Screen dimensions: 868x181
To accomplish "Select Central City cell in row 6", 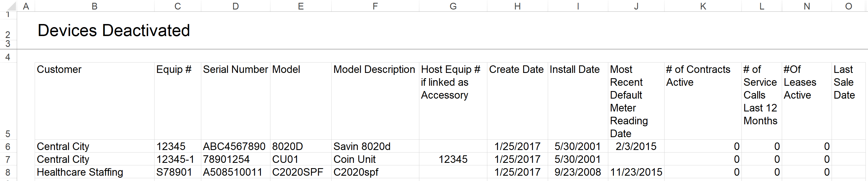I will click(x=94, y=146).
